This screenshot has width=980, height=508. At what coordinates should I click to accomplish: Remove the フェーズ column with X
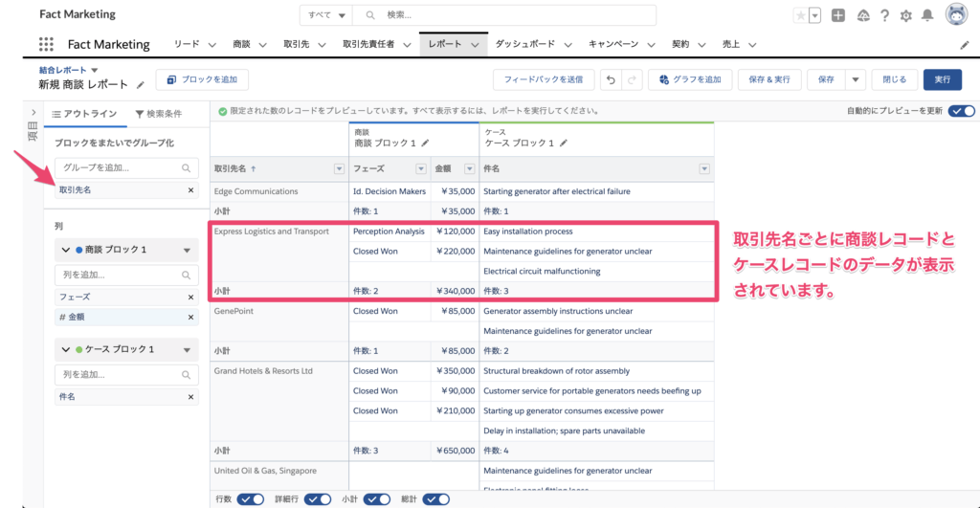(x=190, y=298)
